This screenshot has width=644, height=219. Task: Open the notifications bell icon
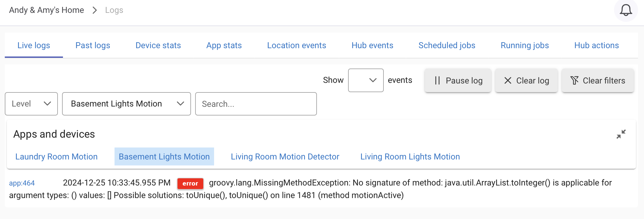click(626, 10)
